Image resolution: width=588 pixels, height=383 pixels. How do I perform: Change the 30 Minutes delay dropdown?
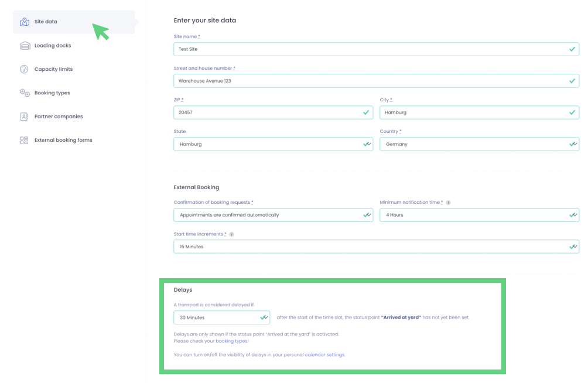(x=221, y=317)
